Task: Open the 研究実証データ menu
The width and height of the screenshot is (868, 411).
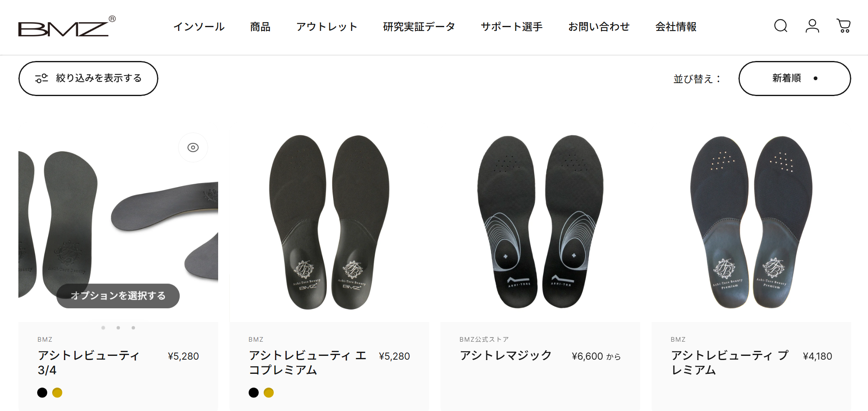Action: tap(419, 27)
